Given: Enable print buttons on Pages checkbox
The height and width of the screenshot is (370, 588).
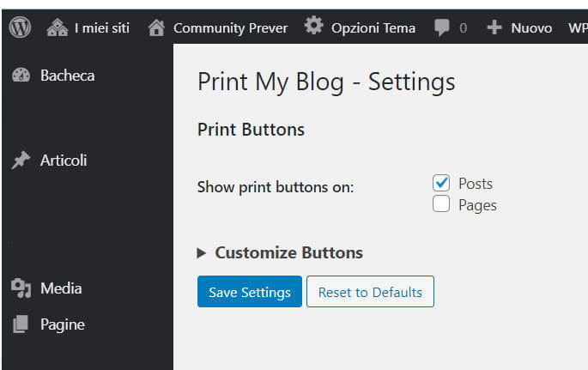Looking at the screenshot, I should coord(441,204).
